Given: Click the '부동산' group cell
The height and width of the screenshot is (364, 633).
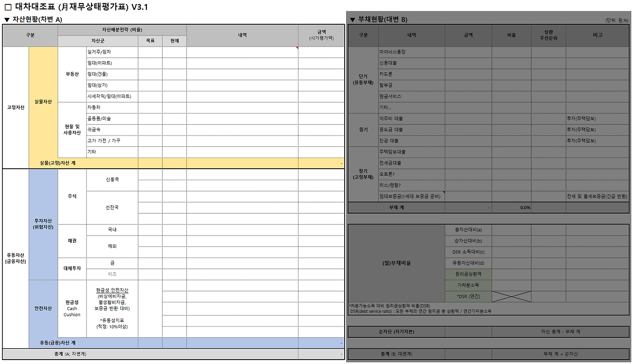Looking at the screenshot, I should point(72,74).
